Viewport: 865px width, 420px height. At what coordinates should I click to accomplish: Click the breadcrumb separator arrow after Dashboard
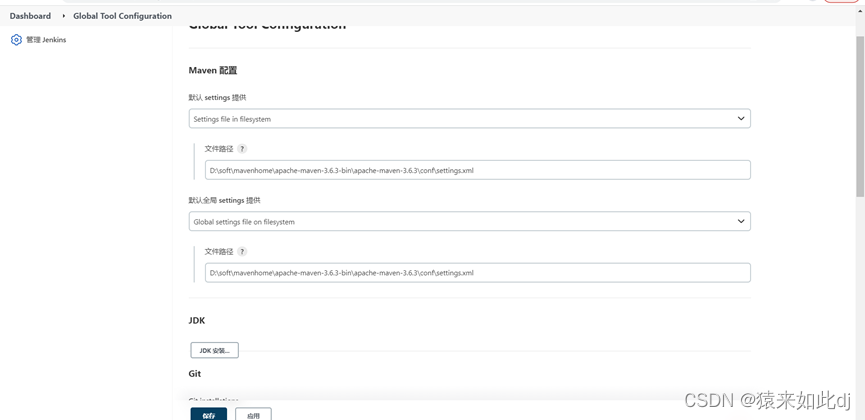click(x=64, y=16)
